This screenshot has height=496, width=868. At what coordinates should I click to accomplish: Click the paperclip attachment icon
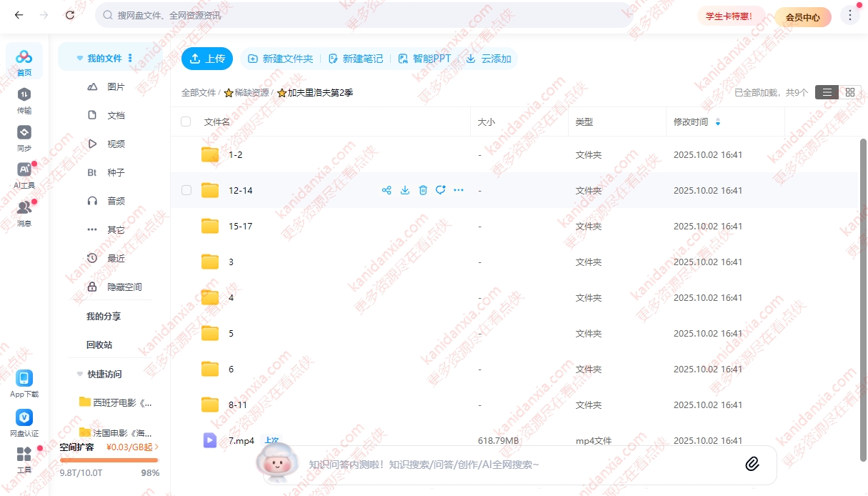pos(752,465)
